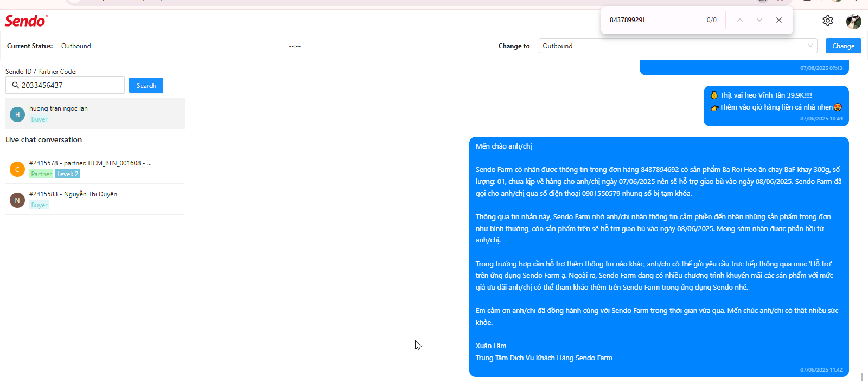Click the chat scrollbar thumb at bottom right
868x383 pixels.
coord(861,377)
